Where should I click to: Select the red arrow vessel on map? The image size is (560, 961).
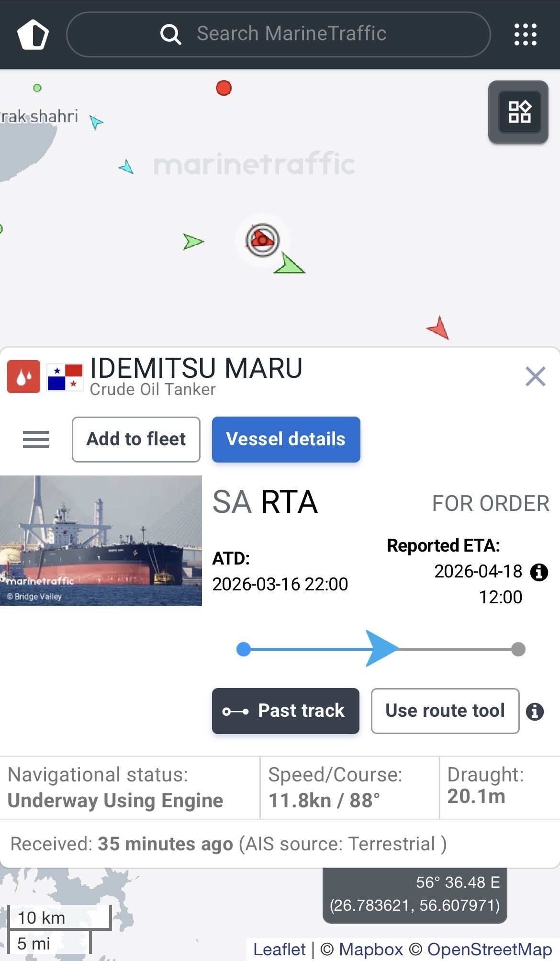click(438, 328)
